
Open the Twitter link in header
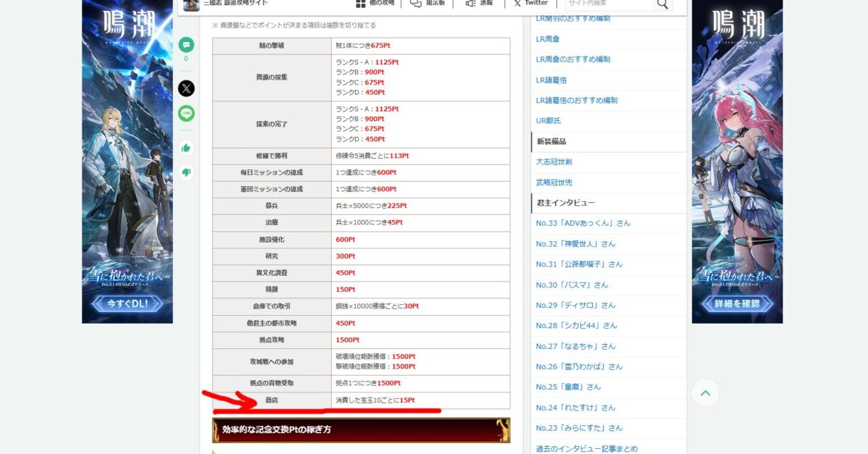pyautogui.click(x=530, y=4)
